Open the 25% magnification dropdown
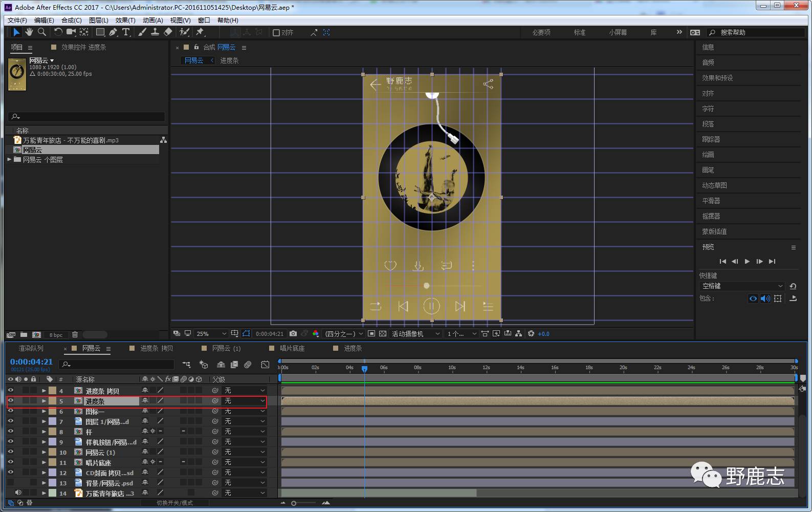 pos(211,334)
